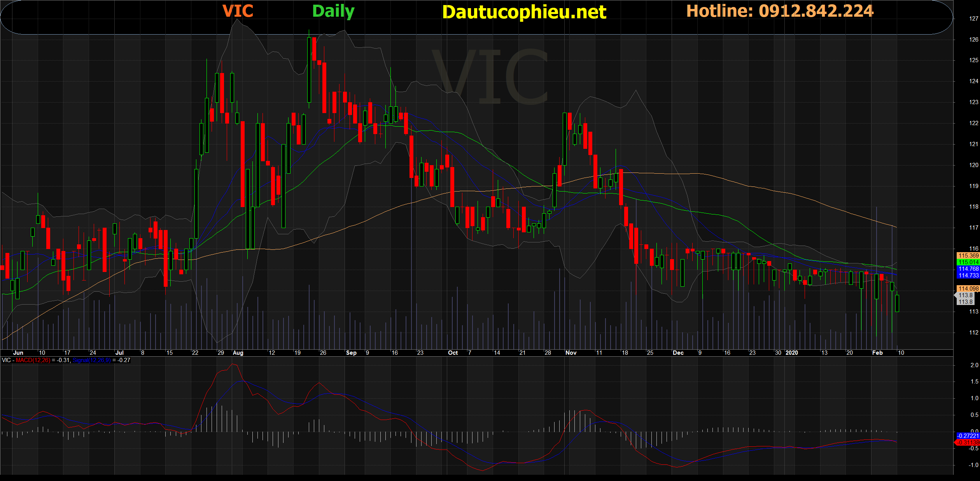Image resolution: width=980 pixels, height=481 pixels.
Task: Click the blue 114.768 price tag
Action: (968, 269)
